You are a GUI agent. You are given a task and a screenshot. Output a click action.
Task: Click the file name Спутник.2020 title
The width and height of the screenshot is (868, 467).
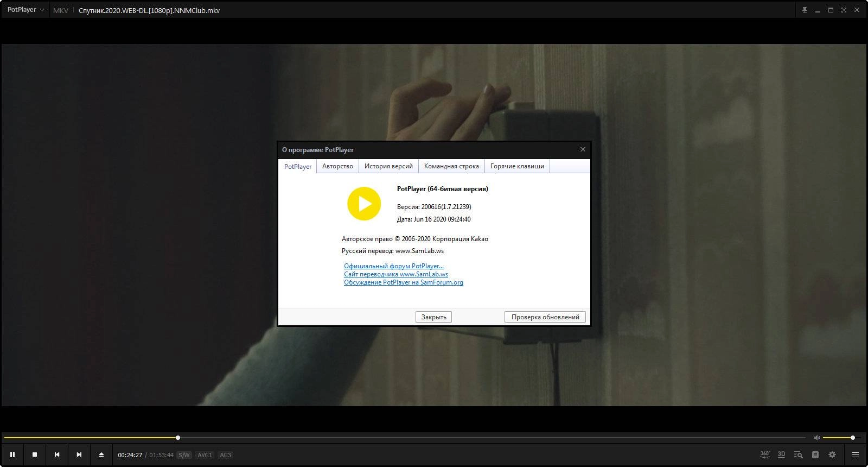coord(149,10)
